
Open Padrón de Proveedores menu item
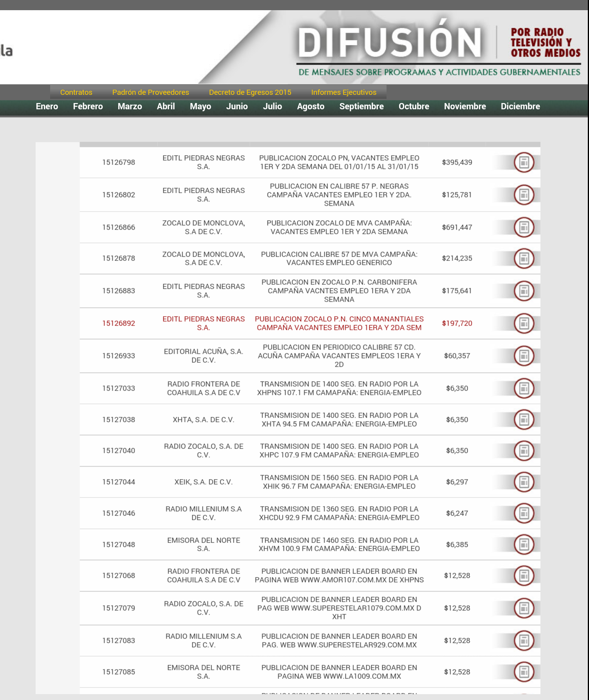coord(150,92)
